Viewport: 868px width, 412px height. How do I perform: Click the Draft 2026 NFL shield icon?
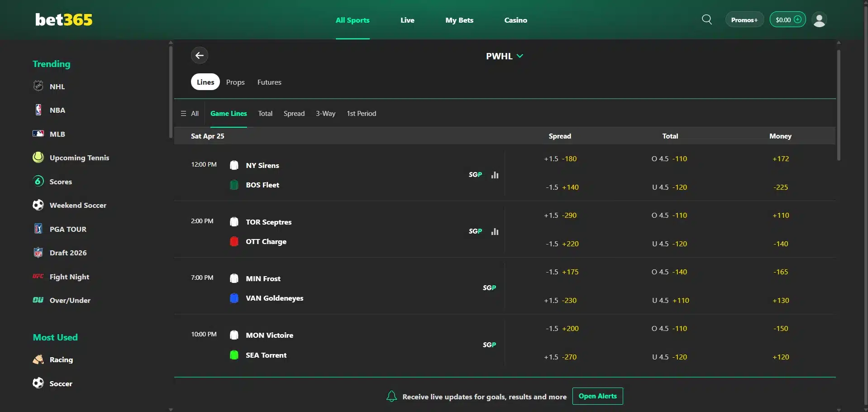coord(38,253)
